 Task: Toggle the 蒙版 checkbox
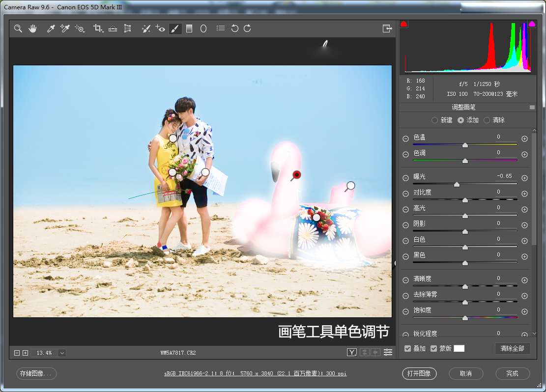coord(433,348)
